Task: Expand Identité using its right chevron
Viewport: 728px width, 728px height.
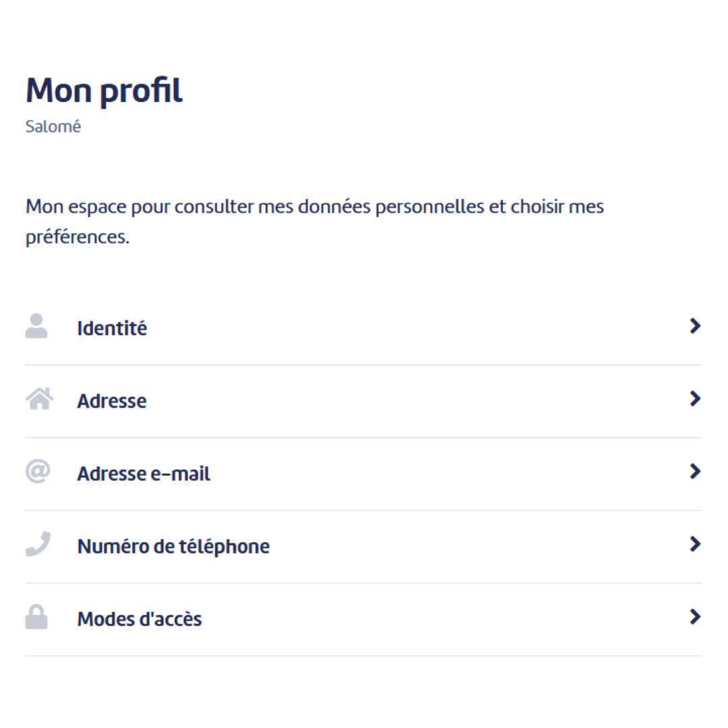Action: pos(695,327)
